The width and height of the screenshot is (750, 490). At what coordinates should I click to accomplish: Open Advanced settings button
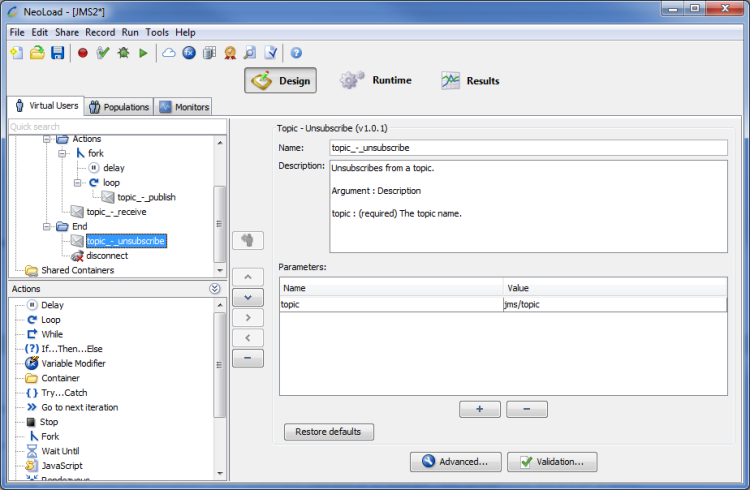[455, 462]
